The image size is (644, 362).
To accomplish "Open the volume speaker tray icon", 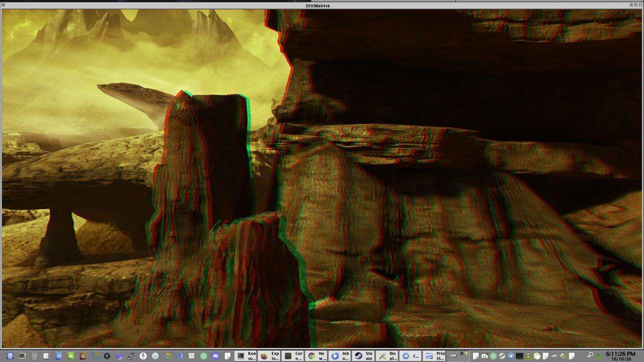I will [563, 356].
